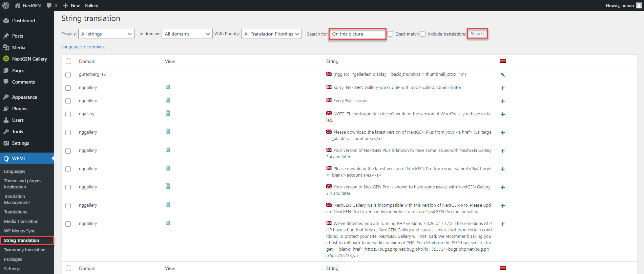Open the NextGEN site name link
This screenshot has height=274, width=644.
[28, 5]
